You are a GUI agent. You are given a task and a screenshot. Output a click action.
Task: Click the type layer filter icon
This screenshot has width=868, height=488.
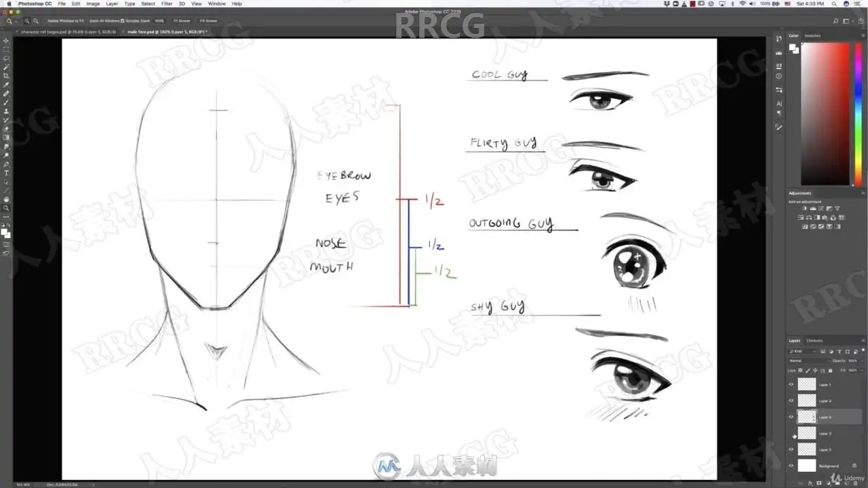tap(839, 352)
